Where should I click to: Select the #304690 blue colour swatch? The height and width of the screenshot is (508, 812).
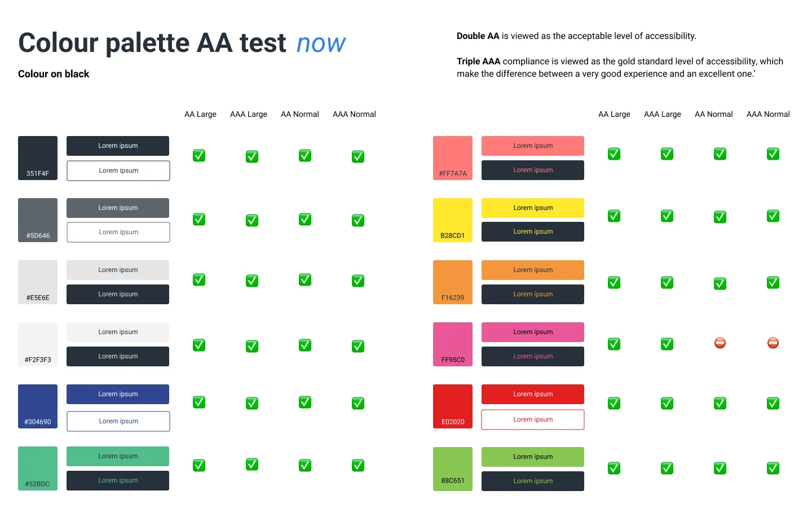(x=38, y=406)
